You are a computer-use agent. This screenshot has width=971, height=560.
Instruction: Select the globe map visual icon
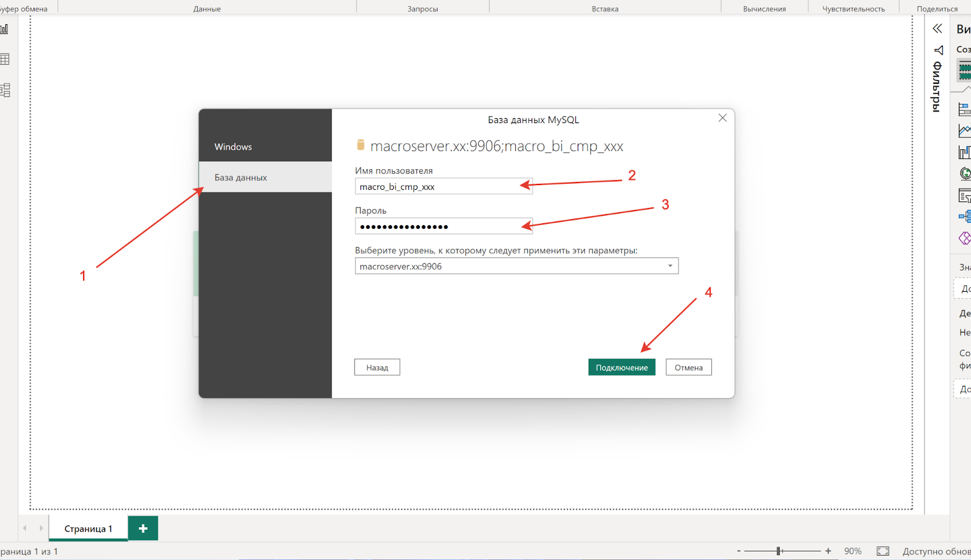coord(965,174)
